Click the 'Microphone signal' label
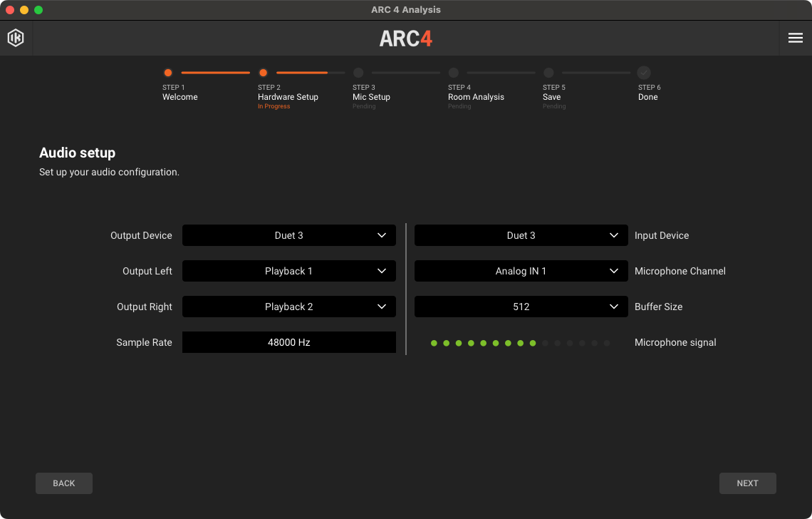 click(675, 342)
